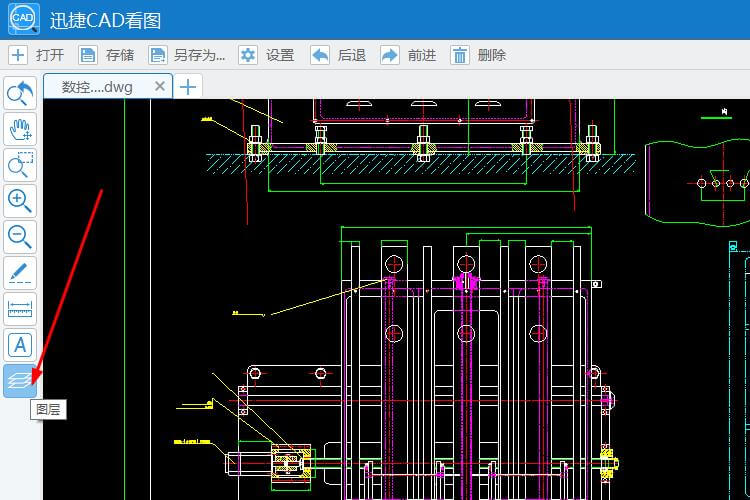Select the zoom restore tool with curved arrow
Screen dimensions: 750x500
(x=20, y=93)
